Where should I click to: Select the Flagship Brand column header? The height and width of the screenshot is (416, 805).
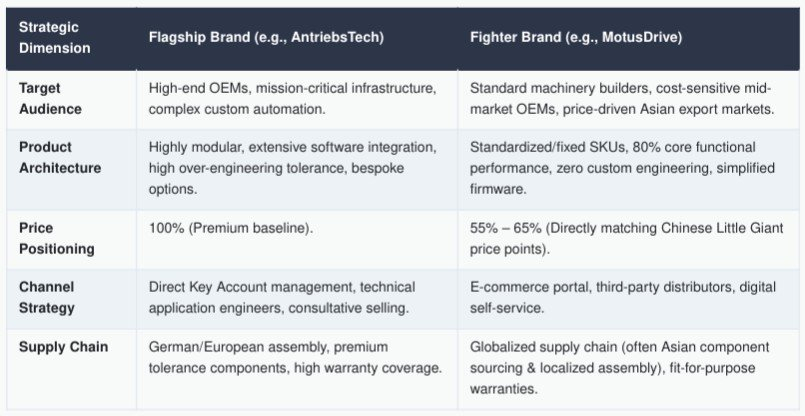[x=266, y=38]
